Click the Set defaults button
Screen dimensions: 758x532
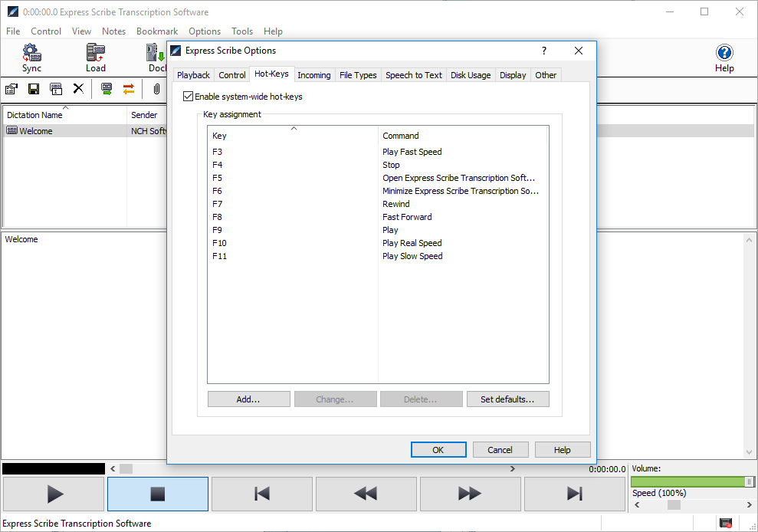(x=507, y=399)
